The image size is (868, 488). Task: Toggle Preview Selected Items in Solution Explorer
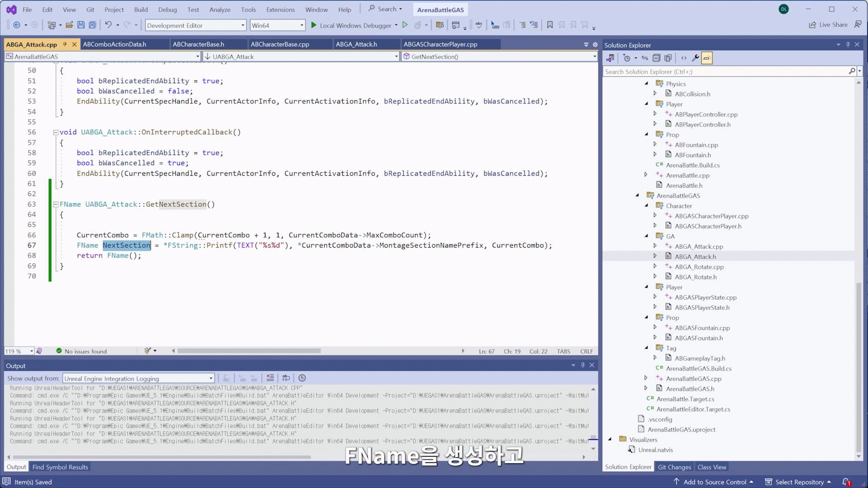click(707, 58)
